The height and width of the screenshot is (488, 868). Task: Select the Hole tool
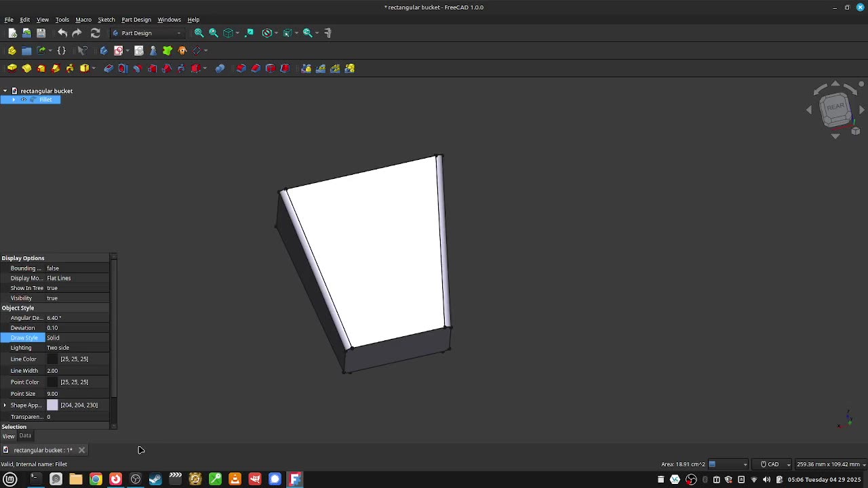pos(123,68)
